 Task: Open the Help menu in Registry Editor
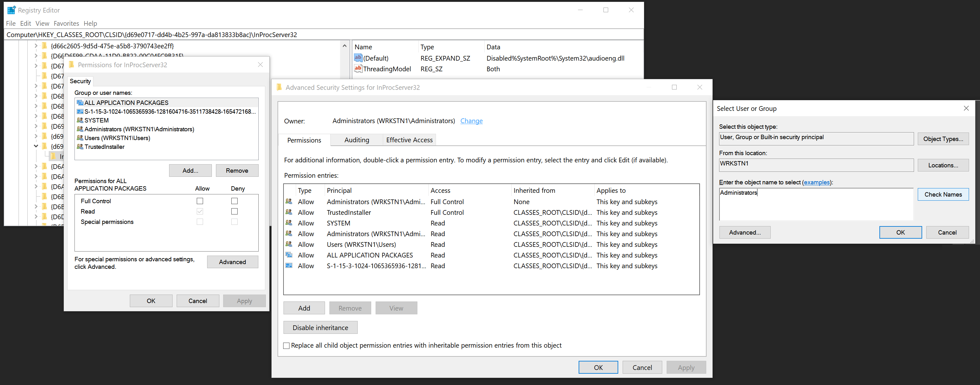click(x=90, y=23)
